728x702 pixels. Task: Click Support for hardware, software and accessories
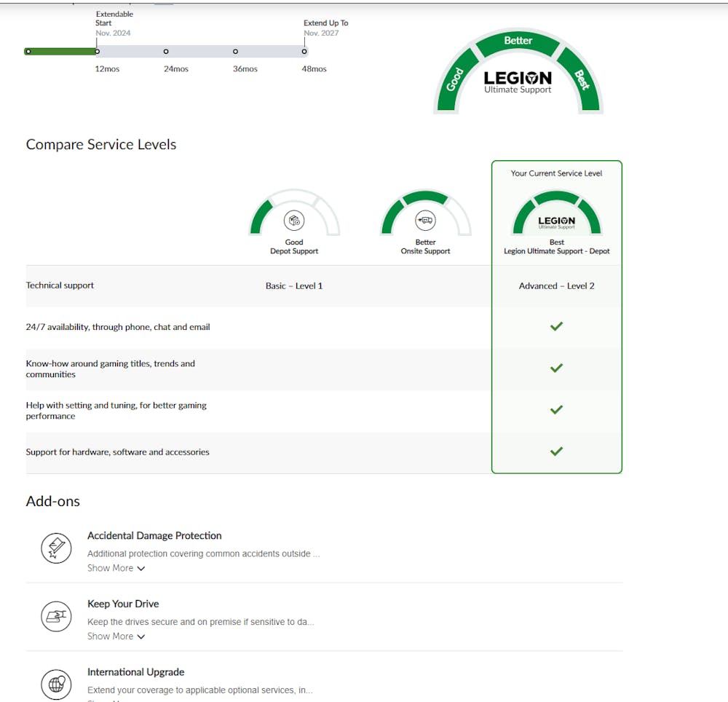117,451
